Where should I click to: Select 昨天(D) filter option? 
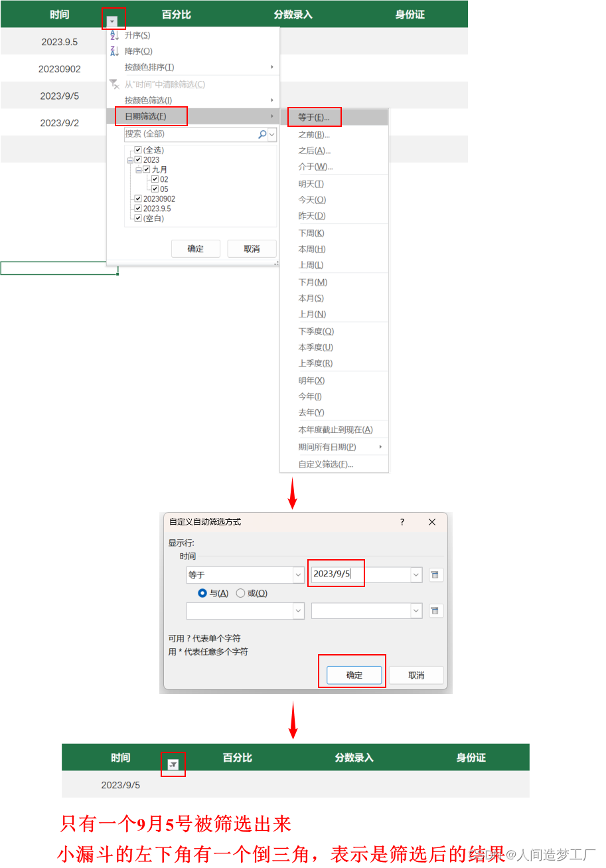click(x=334, y=216)
